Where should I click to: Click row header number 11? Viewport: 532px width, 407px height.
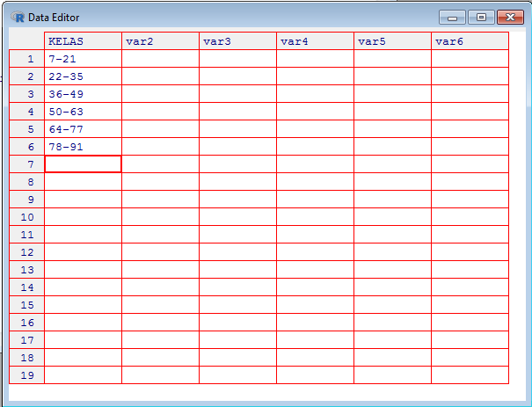(x=26, y=235)
